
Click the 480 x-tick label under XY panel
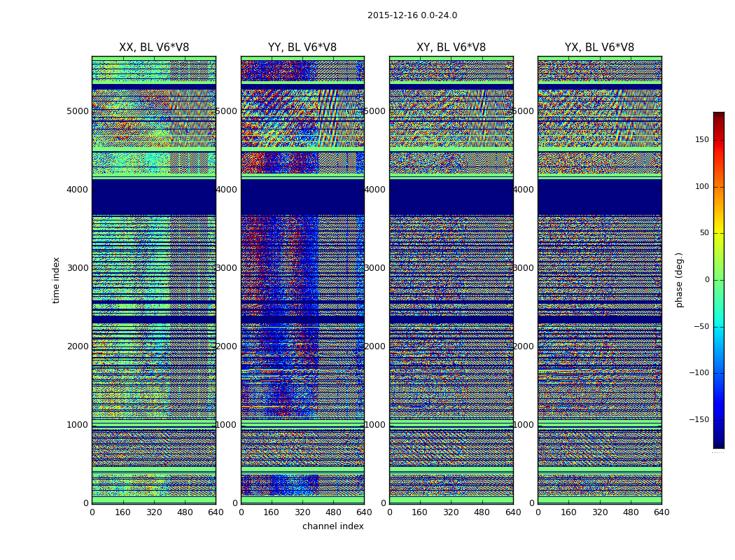click(482, 512)
